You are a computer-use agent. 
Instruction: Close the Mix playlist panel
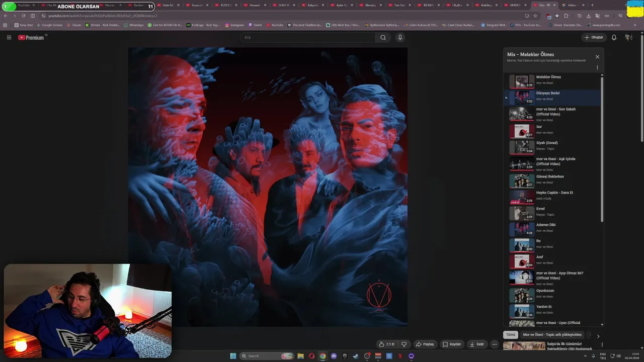click(x=597, y=57)
